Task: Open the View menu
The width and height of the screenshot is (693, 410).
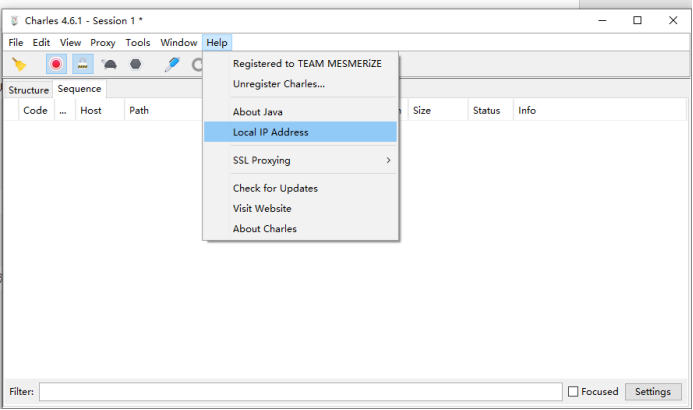Action: [70, 43]
